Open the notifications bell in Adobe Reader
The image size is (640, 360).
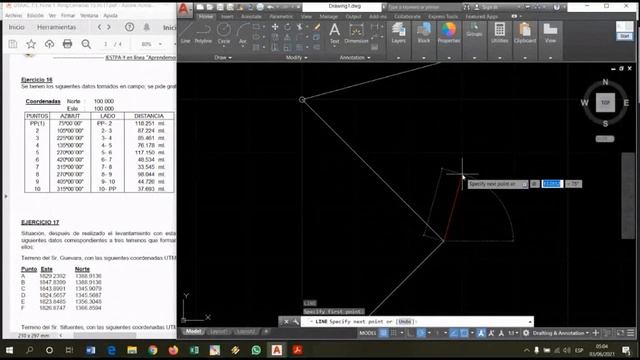pyautogui.click(x=147, y=27)
